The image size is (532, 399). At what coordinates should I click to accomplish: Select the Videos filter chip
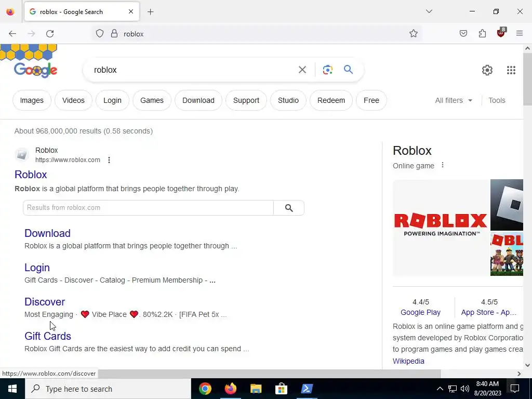coord(73,100)
